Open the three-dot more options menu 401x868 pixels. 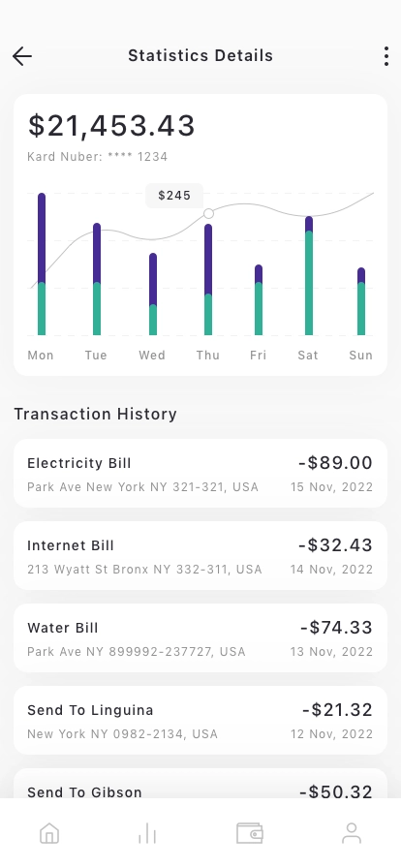386,56
